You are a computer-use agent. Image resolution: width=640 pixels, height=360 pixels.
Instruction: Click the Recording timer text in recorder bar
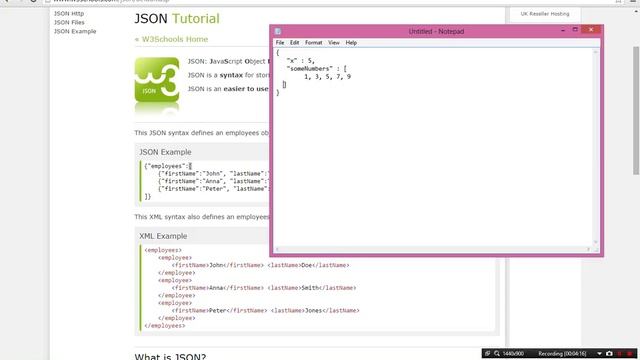pos(562,353)
